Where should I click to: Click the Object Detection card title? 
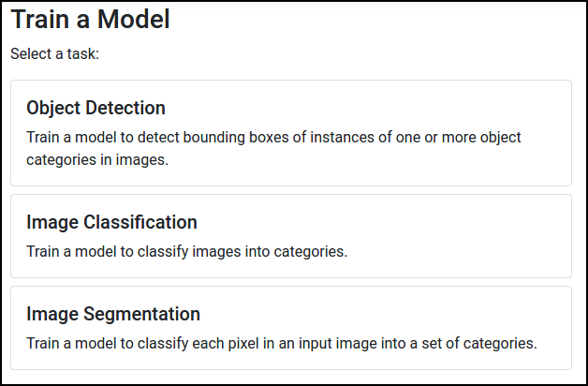coord(96,108)
